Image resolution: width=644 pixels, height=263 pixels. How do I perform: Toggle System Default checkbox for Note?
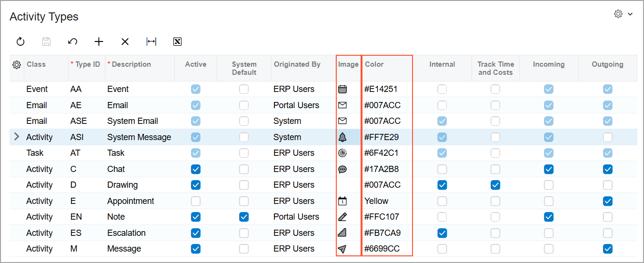pos(244,217)
